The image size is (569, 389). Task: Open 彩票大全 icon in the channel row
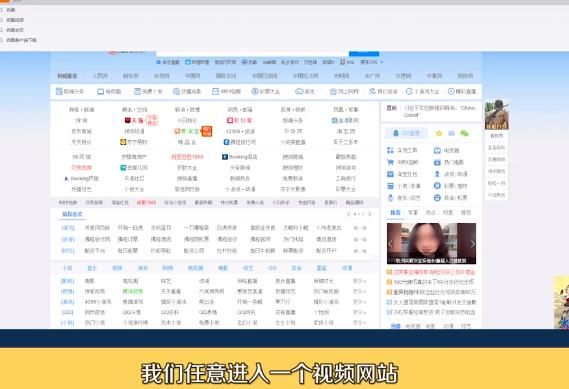pyautogui.click(x=266, y=91)
